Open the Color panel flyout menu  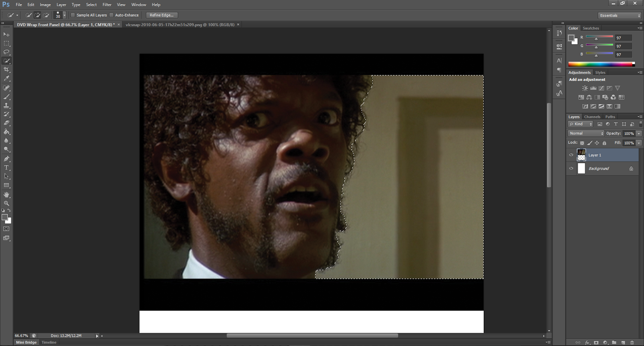[640, 28]
